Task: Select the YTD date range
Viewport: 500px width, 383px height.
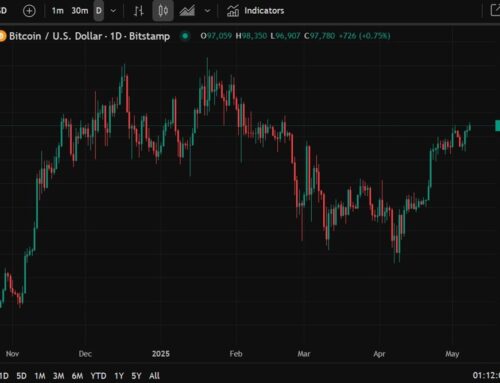Action: click(98, 376)
